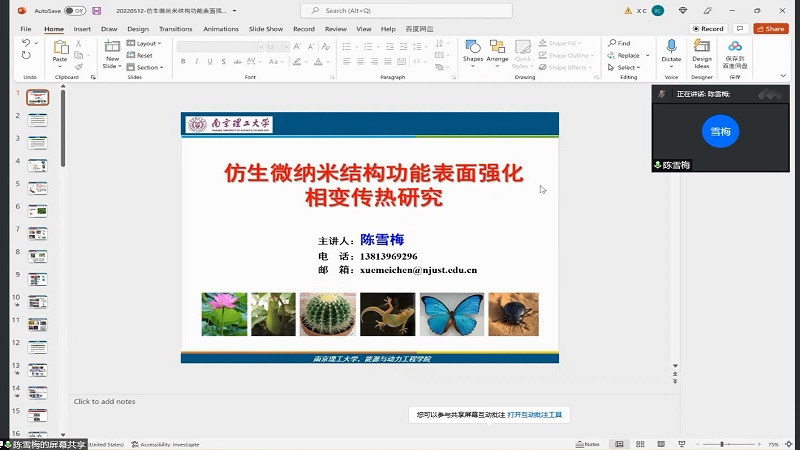This screenshot has height=450, width=800.
Task: Click the Replace button
Action: click(x=623, y=55)
